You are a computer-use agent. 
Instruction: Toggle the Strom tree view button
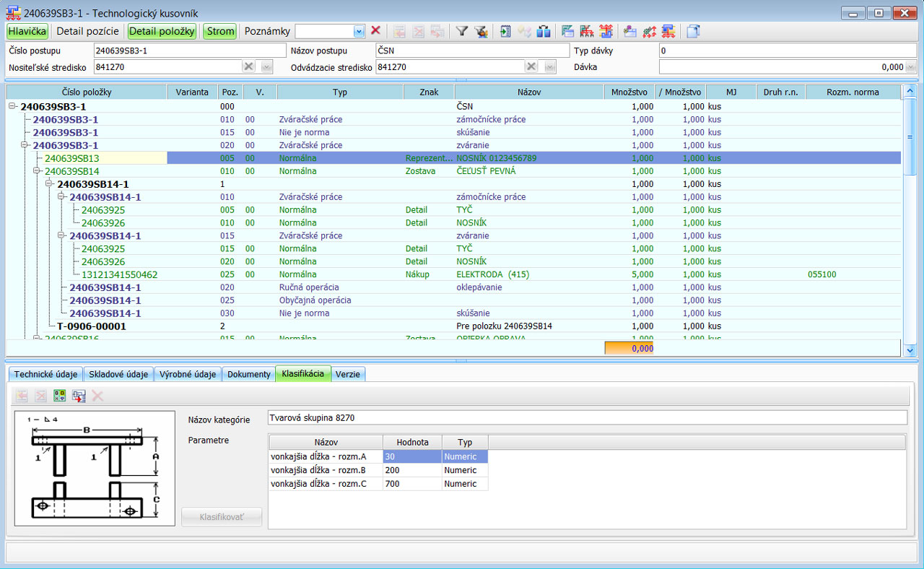coord(219,31)
